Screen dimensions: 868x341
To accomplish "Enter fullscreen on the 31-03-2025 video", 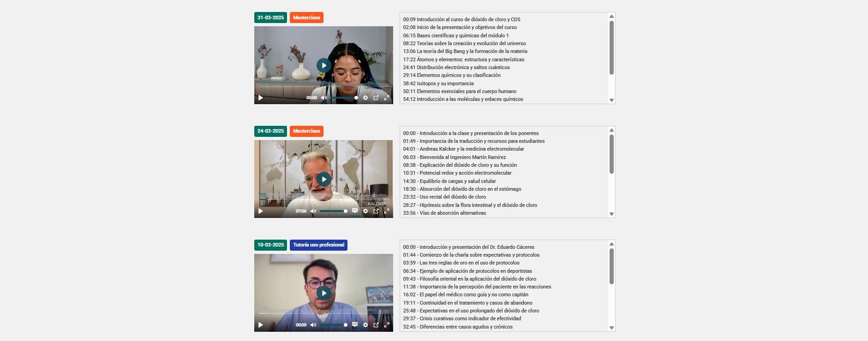I will click(387, 98).
